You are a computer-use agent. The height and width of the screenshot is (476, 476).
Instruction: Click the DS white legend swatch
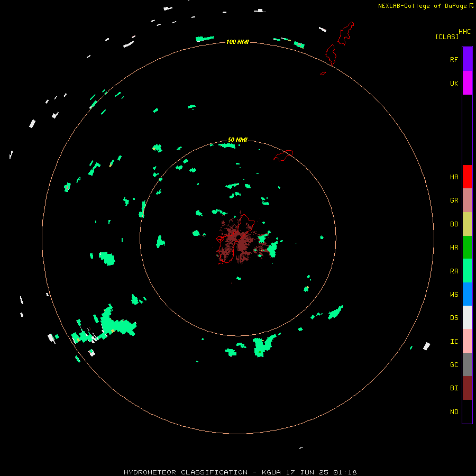click(467, 317)
